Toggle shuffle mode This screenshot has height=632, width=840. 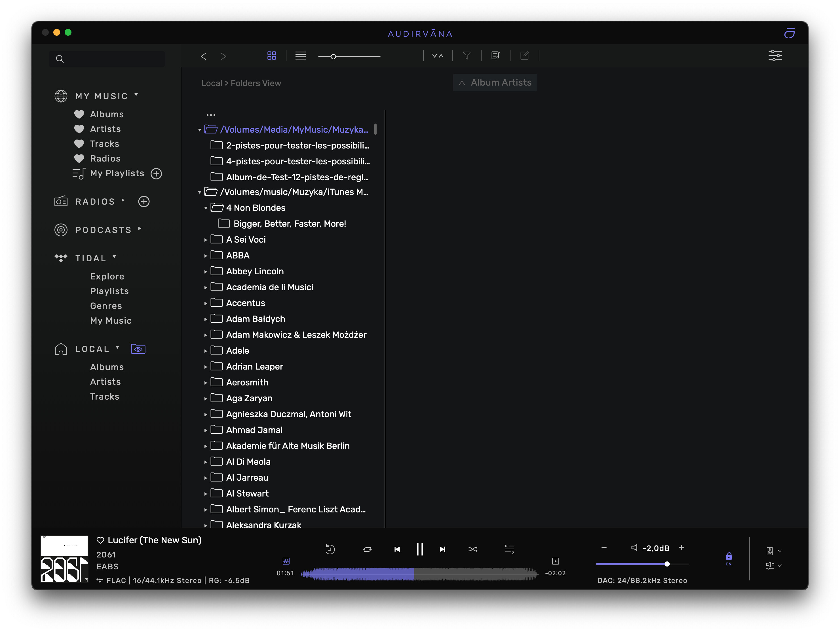[473, 549]
